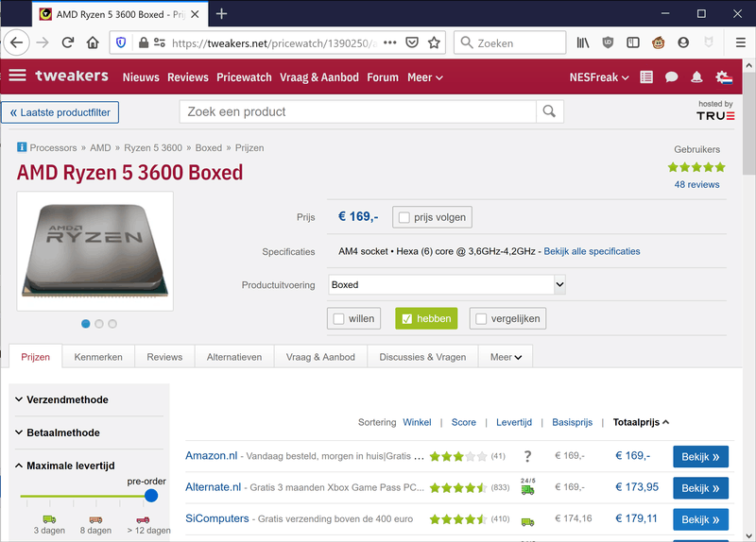Viewport: 756px width, 542px height.
Task: Open a new browser tab with plus
Action: [x=221, y=14]
